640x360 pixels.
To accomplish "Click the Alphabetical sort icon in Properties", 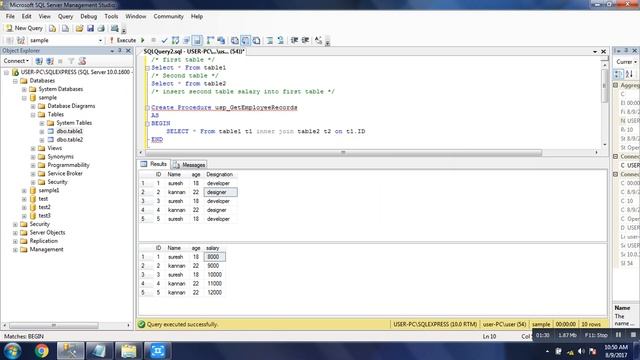I will (x=629, y=74).
